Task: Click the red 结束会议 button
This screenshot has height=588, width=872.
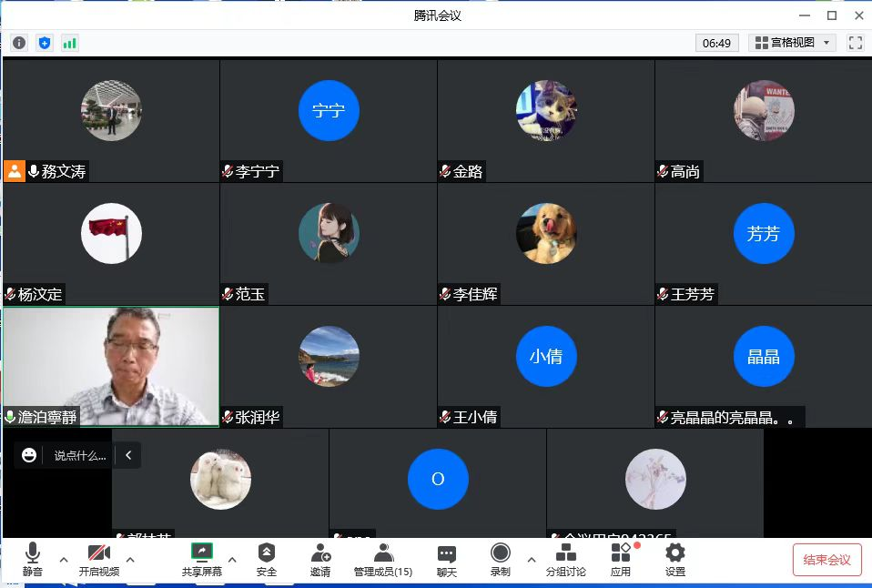Action: pos(826,560)
